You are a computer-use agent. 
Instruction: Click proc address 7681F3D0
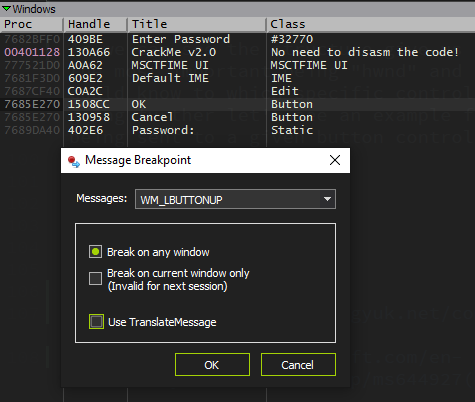point(32,78)
